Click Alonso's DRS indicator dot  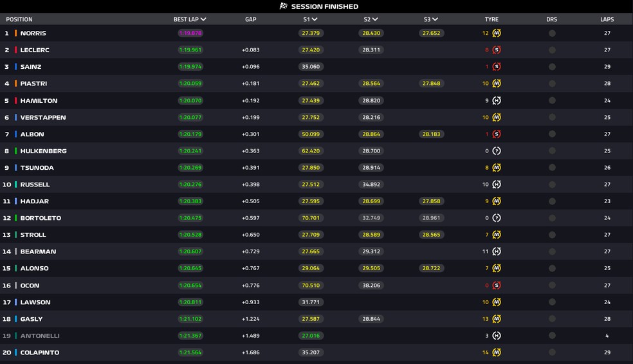552,268
